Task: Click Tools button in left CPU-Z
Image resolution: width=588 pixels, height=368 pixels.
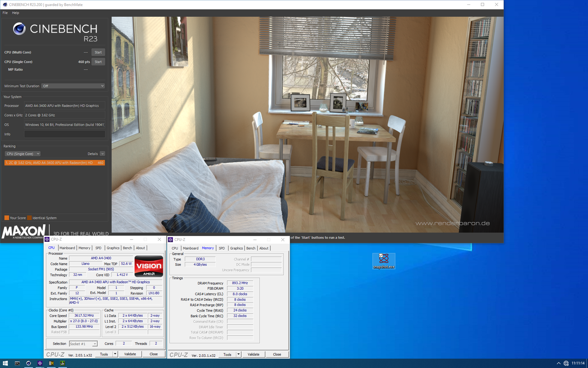Action: [104, 354]
